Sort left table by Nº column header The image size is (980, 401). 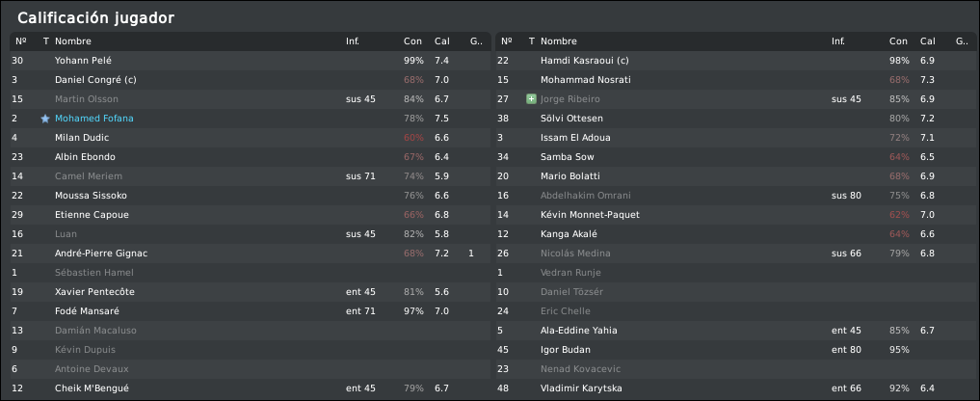pos(20,41)
